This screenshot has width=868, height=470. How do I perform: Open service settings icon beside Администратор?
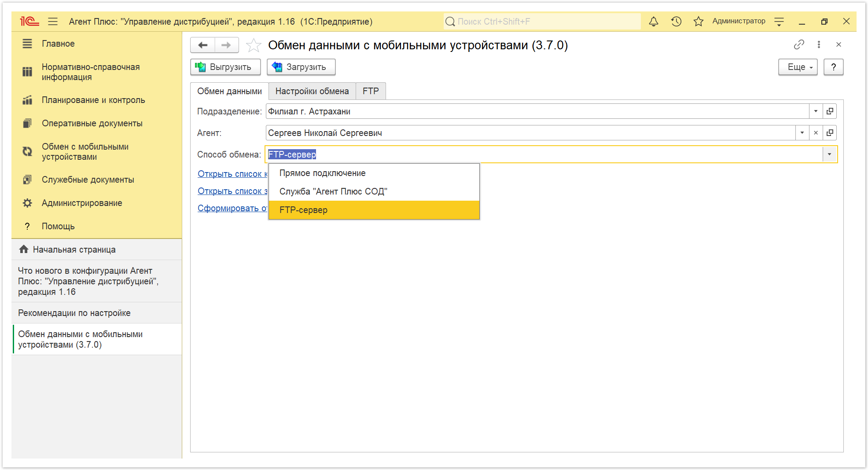(779, 21)
